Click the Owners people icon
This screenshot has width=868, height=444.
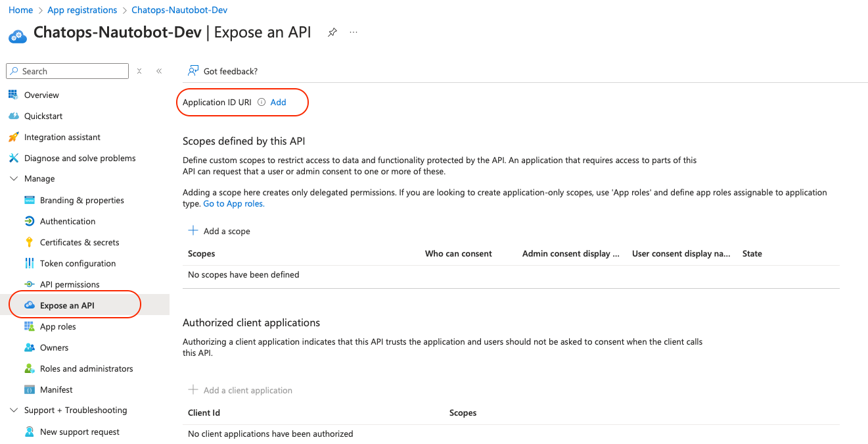coord(29,347)
